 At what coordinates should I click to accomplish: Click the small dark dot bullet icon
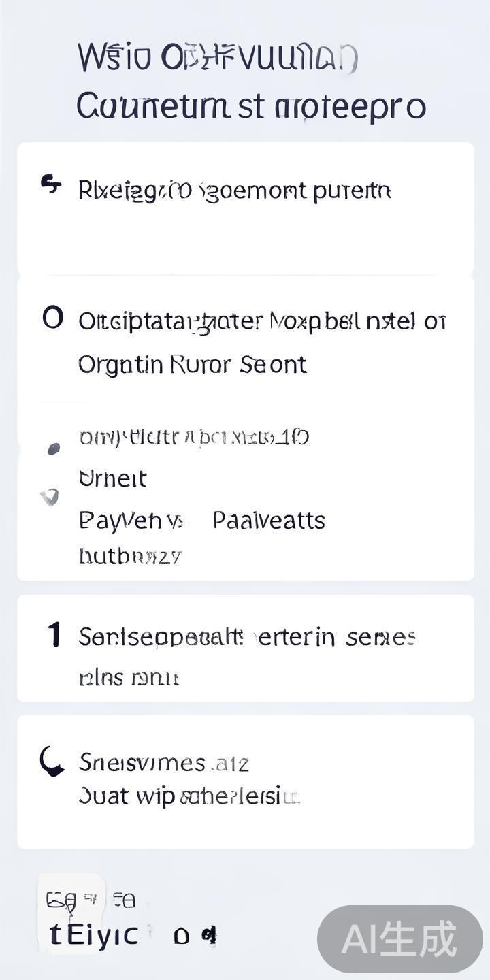click(x=53, y=448)
